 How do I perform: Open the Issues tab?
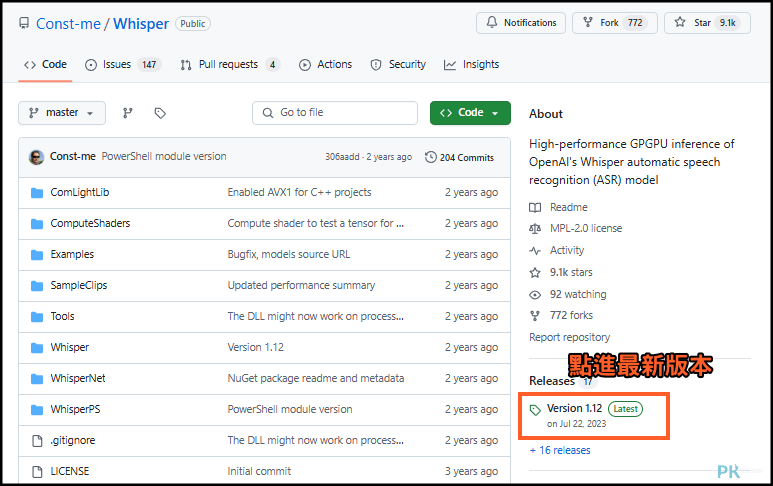point(123,65)
